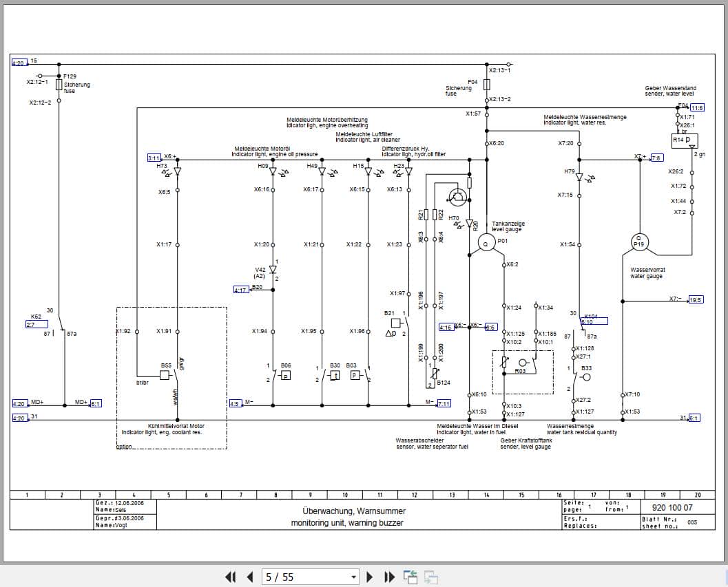Click the previous view icon

(410, 577)
